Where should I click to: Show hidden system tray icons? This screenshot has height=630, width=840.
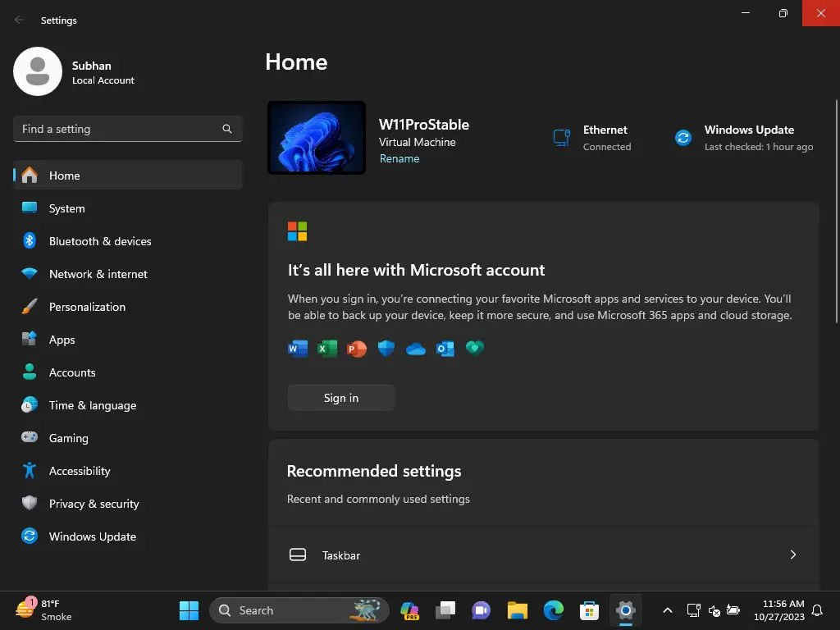668,610
